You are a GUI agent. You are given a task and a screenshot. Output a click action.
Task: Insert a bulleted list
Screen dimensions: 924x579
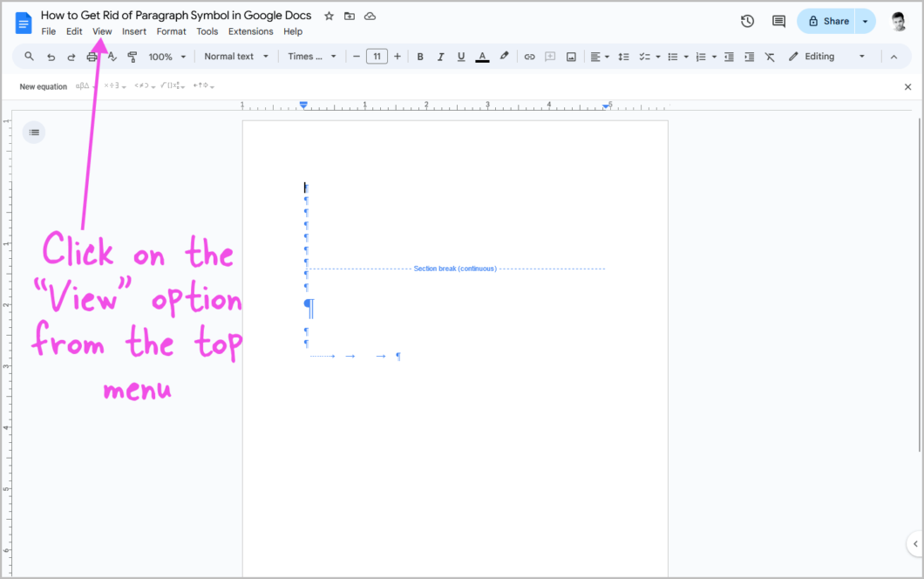pyautogui.click(x=672, y=57)
